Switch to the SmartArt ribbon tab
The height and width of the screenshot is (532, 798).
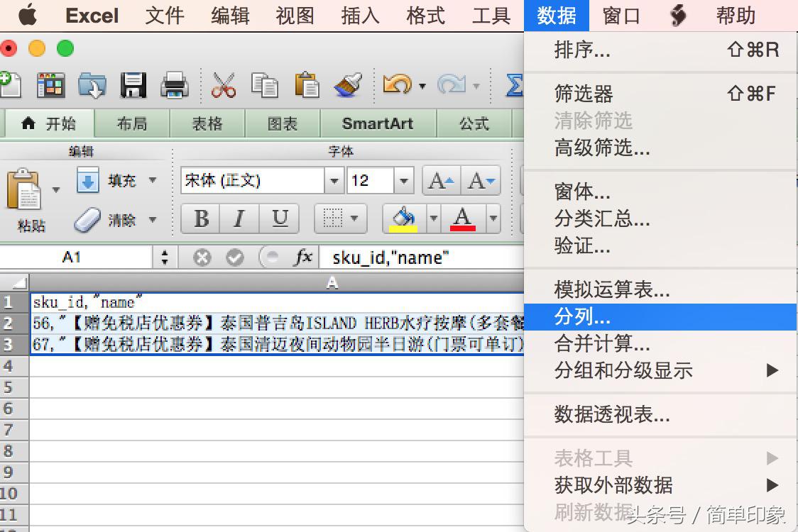coord(377,123)
